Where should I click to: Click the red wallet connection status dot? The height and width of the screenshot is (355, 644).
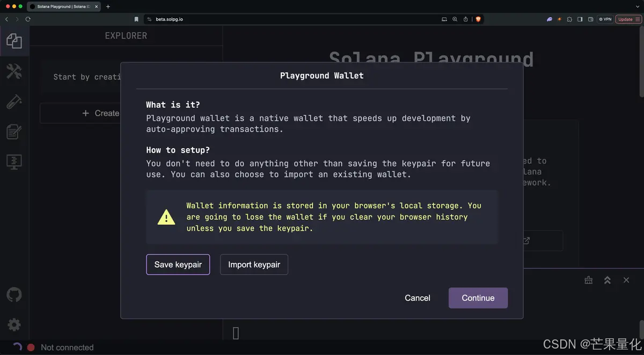coord(31,347)
